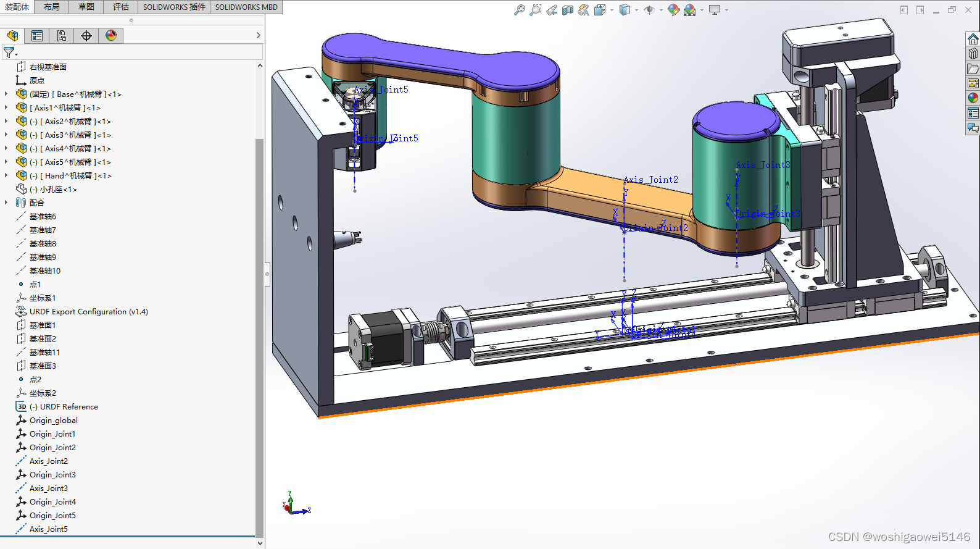Viewport: 980px width, 549px height.
Task: Open the DisplayManager tab
Action: click(111, 36)
